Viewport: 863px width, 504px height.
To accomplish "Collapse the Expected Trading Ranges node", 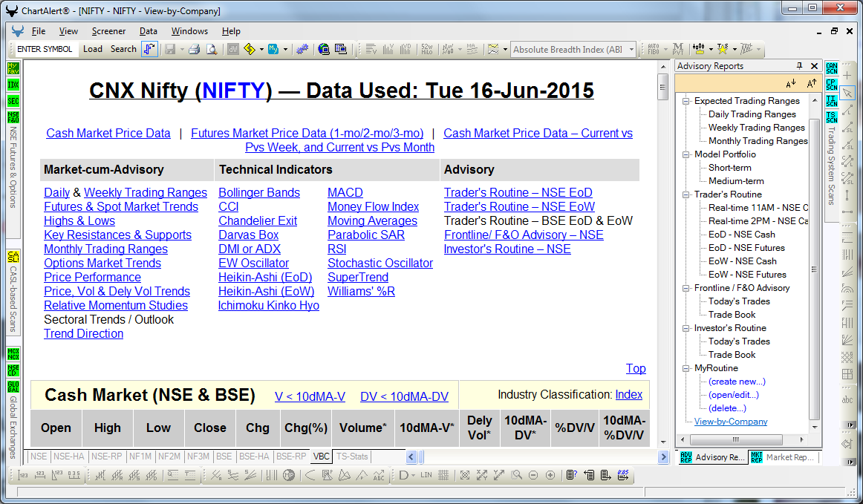I will pyautogui.click(x=685, y=101).
